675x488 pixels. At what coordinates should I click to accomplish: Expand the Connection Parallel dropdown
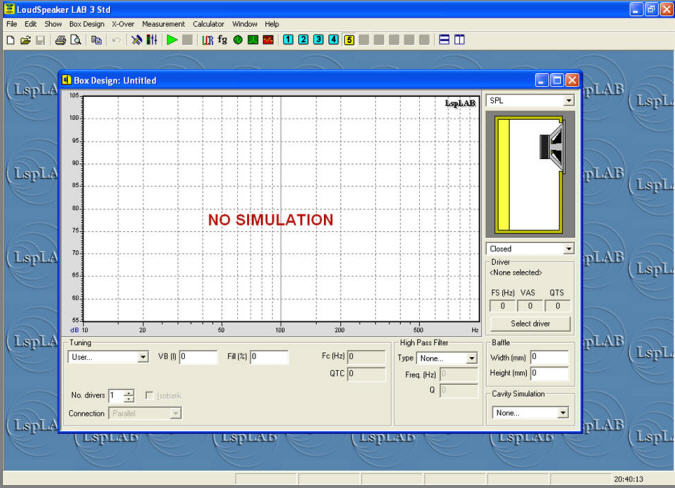[175, 414]
